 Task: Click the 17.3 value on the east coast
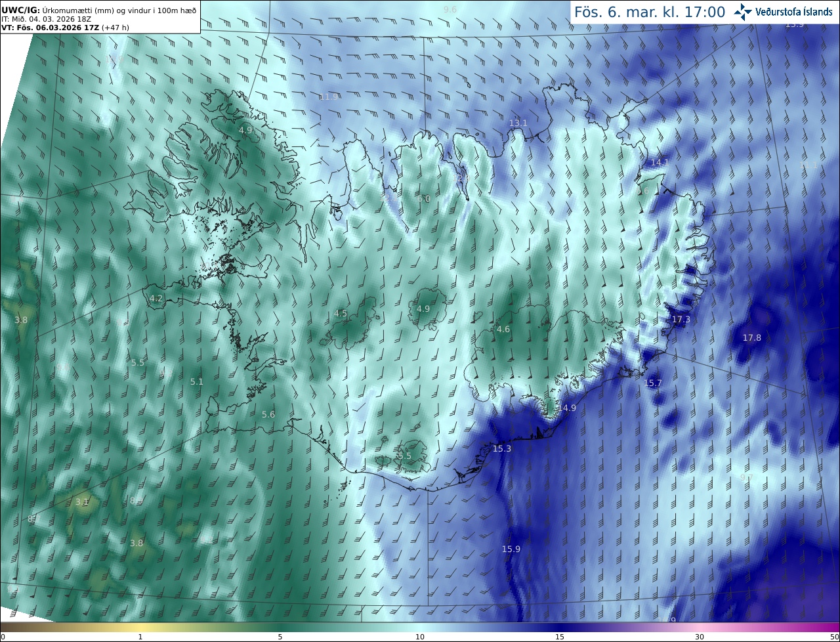click(x=681, y=319)
